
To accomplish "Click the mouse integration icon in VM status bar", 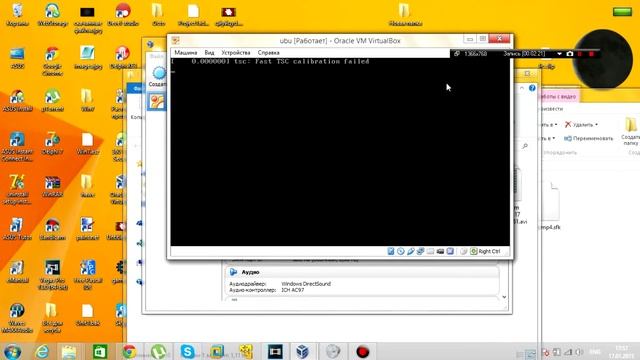I will (464, 251).
